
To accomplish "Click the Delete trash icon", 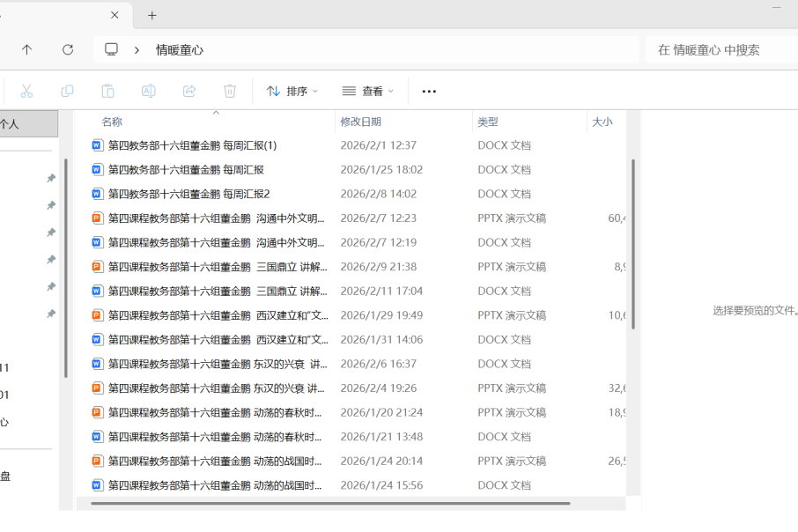I will tap(230, 91).
